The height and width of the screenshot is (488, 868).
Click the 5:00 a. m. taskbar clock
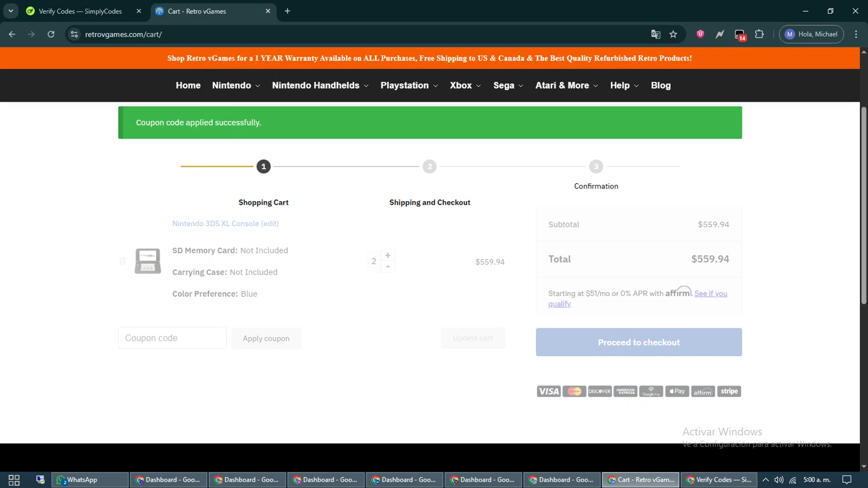click(x=816, y=480)
